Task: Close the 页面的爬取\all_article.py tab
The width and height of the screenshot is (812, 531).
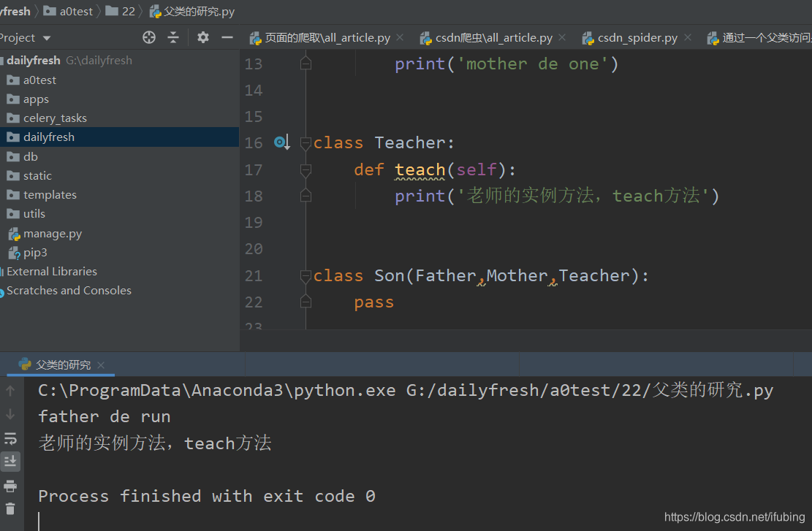Action: point(400,37)
